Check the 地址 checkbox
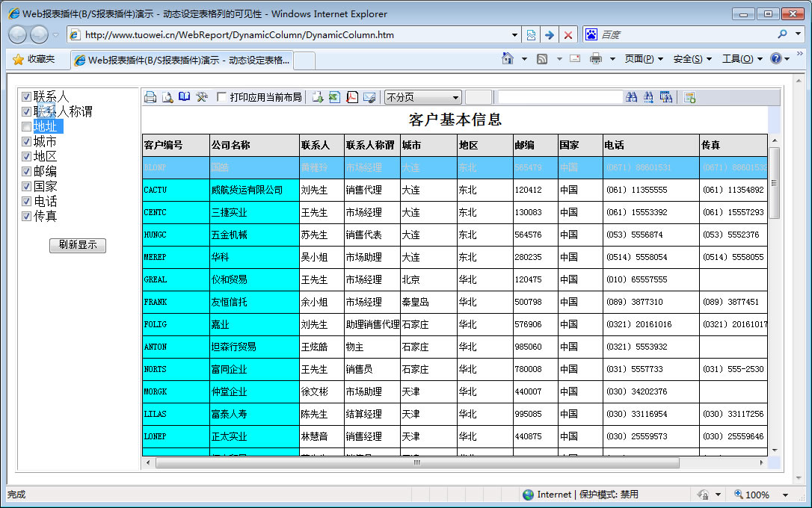The image size is (812, 508). pyautogui.click(x=27, y=127)
